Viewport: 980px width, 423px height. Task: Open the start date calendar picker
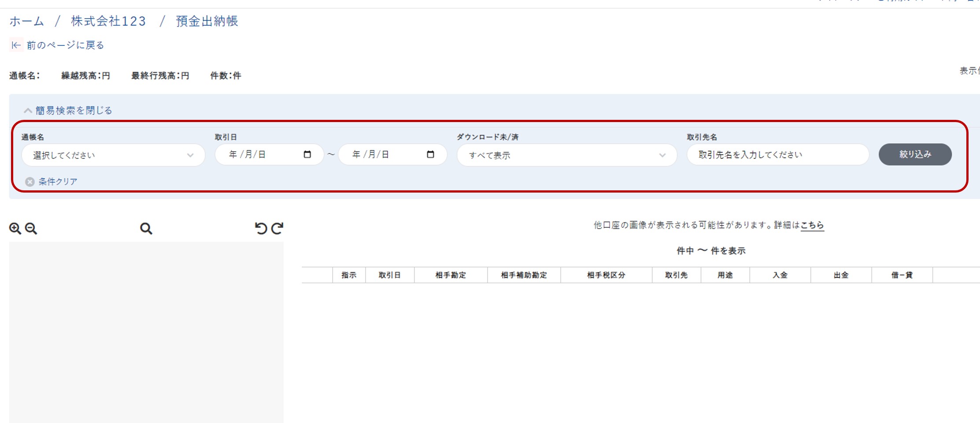(x=307, y=154)
